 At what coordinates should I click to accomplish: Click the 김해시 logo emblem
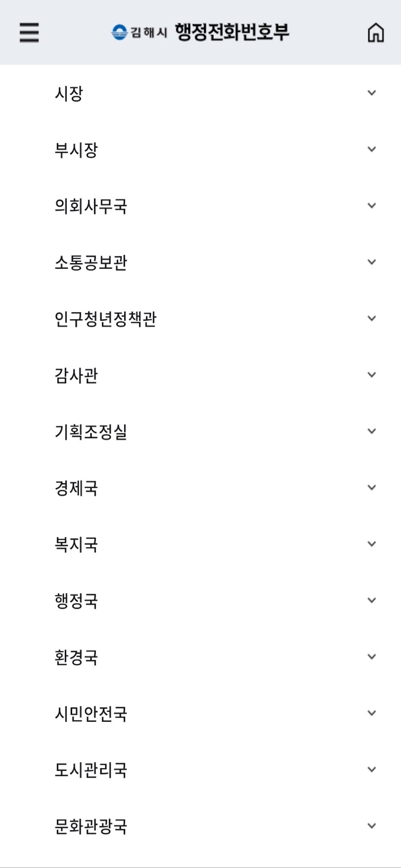click(x=119, y=32)
